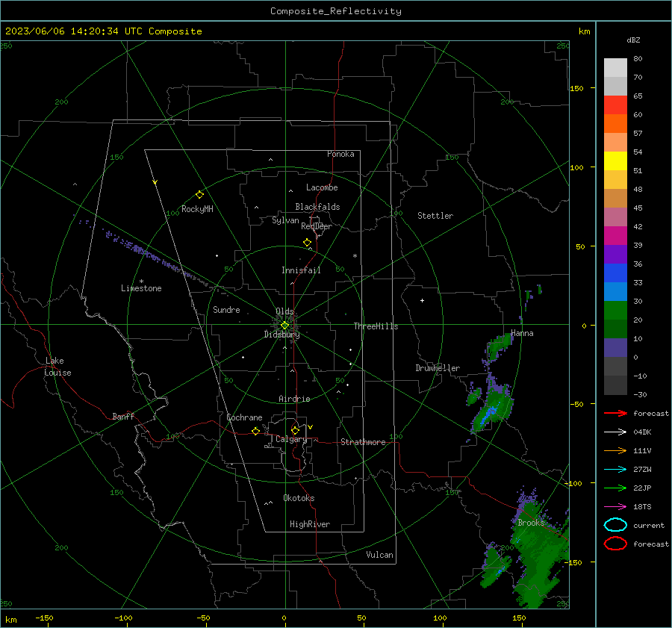Pick the green 22JP arrow legend icon
Viewport: 672px width, 628px height.
pos(615,488)
